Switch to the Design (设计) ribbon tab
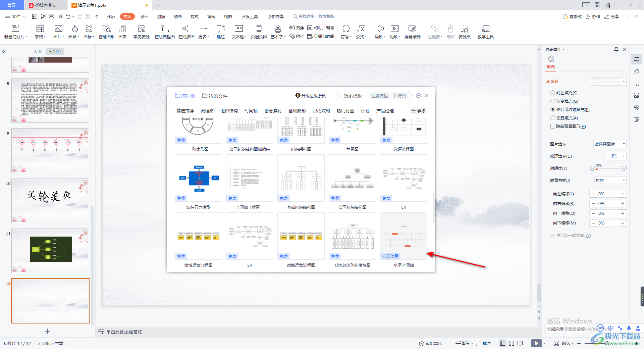The image size is (644, 349). 144,16
